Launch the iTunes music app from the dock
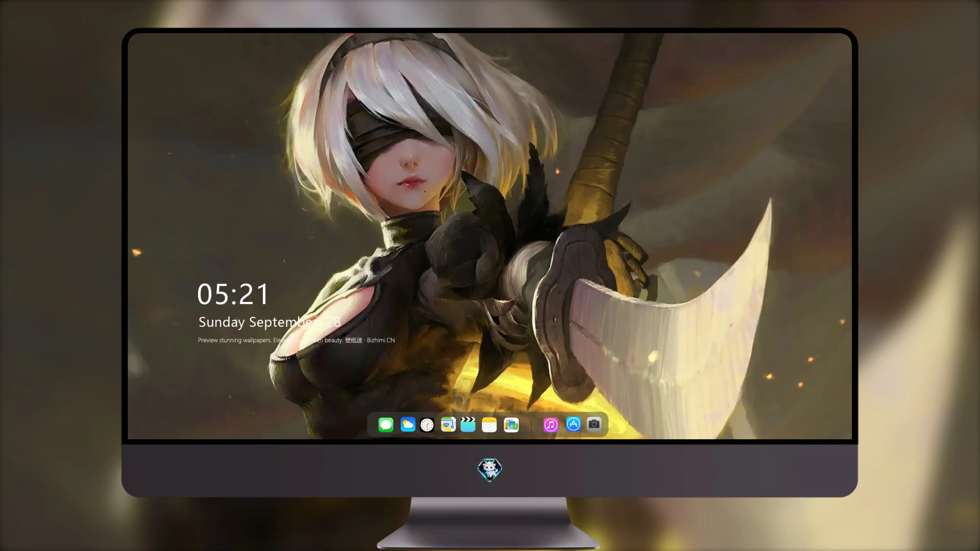The width and height of the screenshot is (980, 551). click(x=551, y=425)
